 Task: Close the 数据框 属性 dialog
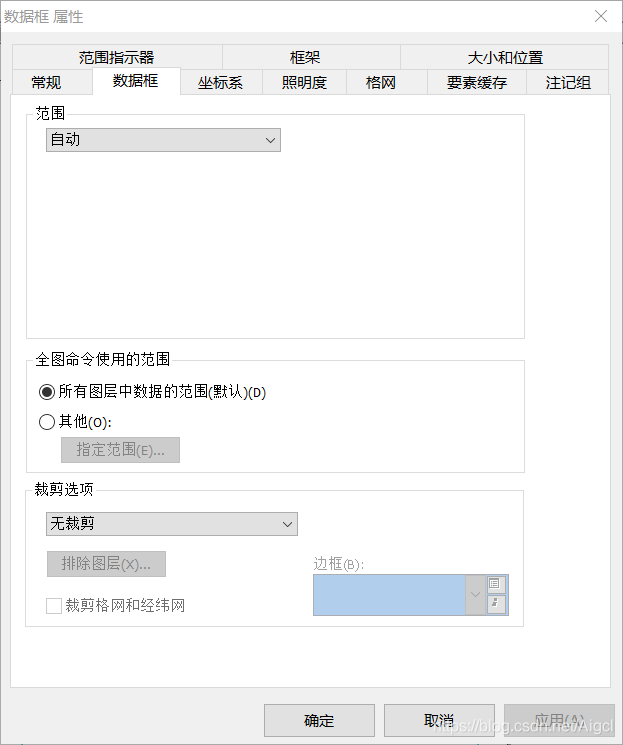click(601, 16)
